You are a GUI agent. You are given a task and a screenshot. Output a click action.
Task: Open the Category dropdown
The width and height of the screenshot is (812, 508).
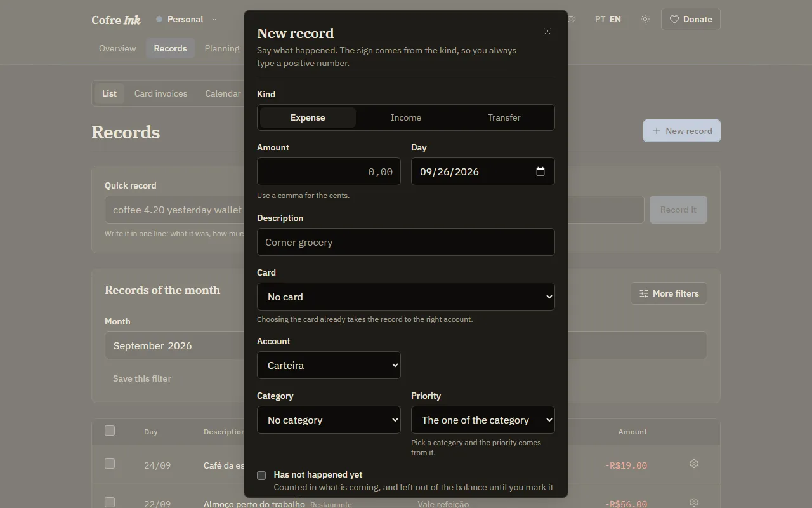click(329, 420)
